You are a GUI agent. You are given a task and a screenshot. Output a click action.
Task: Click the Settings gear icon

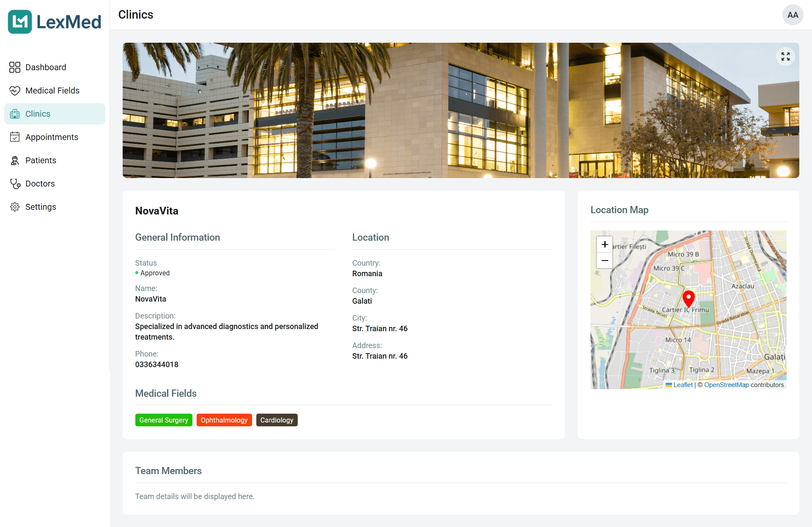(x=15, y=207)
